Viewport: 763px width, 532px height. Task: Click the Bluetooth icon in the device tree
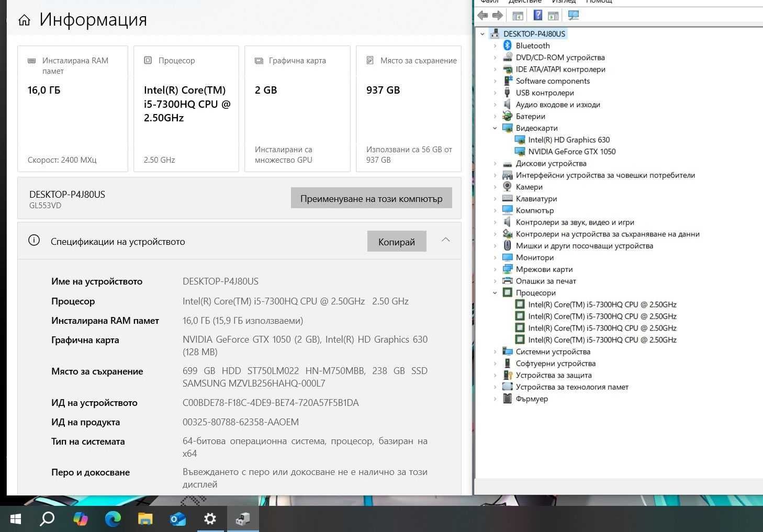[x=507, y=46]
